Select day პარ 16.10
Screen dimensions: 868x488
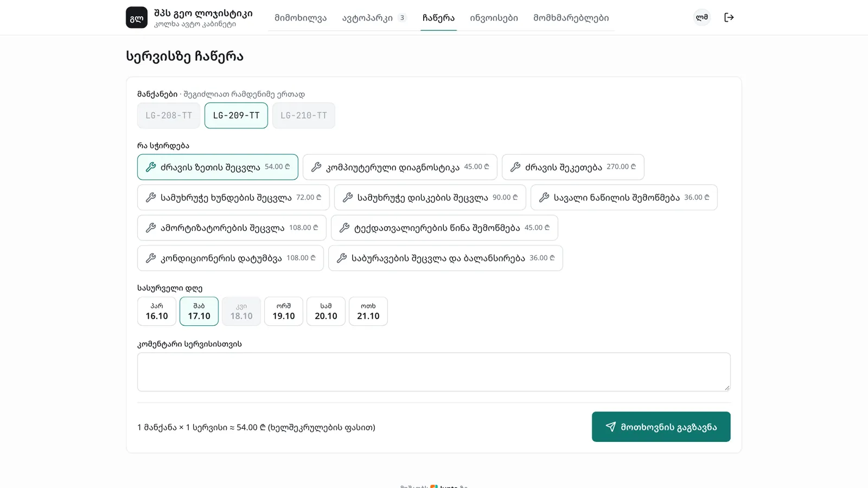157,311
